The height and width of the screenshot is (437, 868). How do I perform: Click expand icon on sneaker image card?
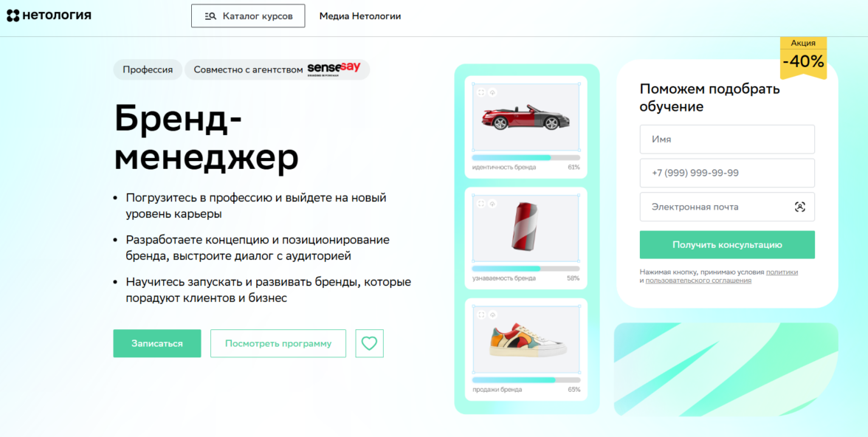481,314
